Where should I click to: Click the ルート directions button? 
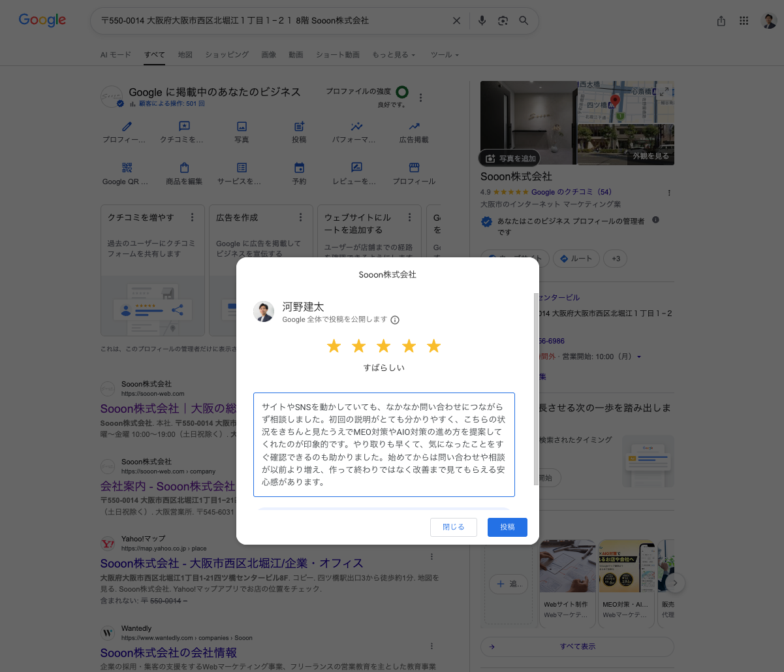pos(576,259)
